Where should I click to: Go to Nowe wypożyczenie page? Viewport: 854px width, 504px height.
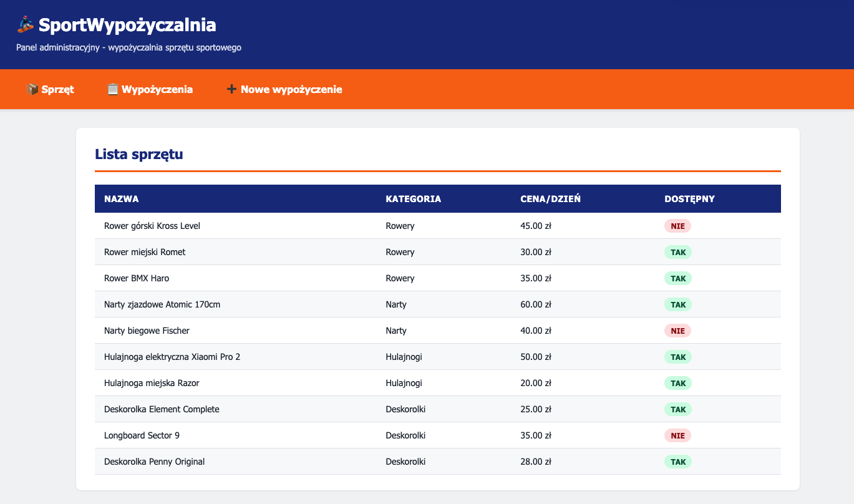pyautogui.click(x=284, y=89)
